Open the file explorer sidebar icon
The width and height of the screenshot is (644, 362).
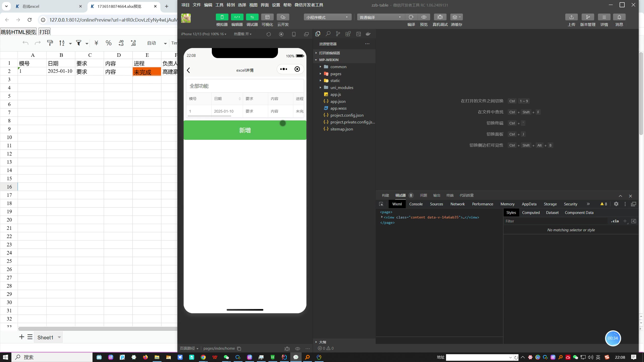[318, 34]
